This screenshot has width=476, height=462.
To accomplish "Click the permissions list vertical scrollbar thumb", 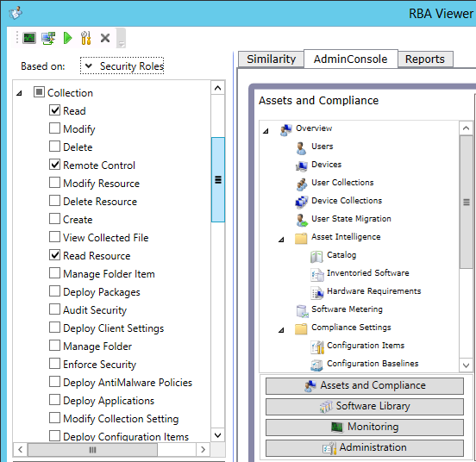I will pos(218,179).
